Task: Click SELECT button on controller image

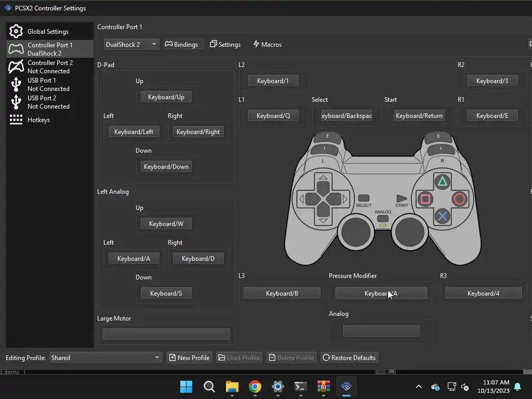Action: coord(364,198)
